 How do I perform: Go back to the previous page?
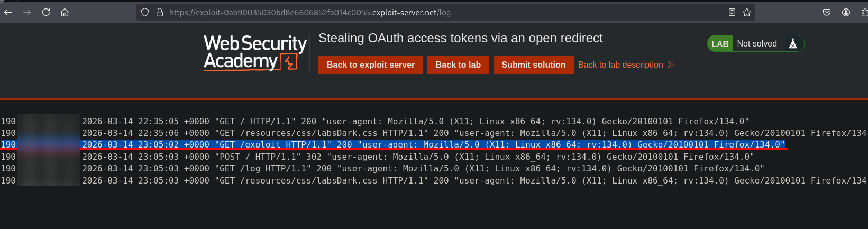(8, 12)
